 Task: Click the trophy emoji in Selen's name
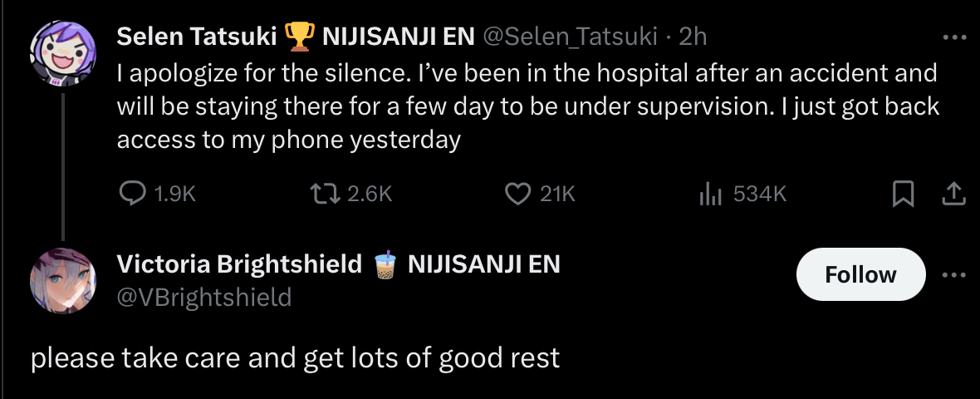click(x=300, y=36)
